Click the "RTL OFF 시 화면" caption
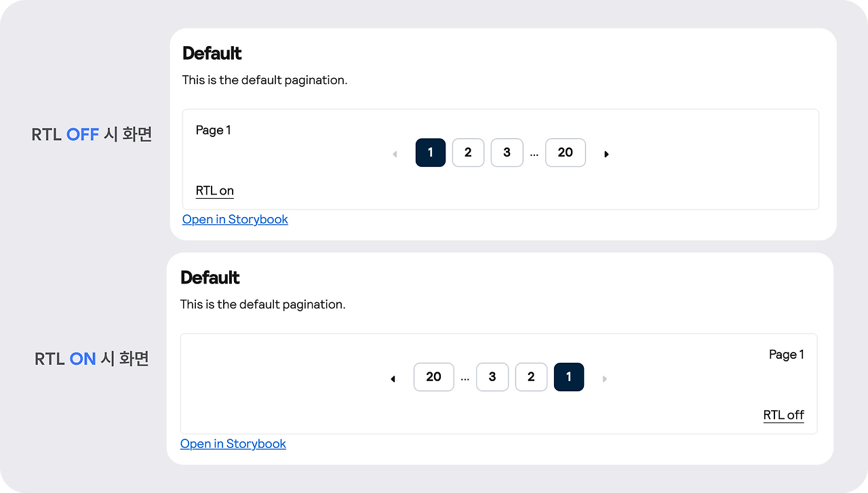Image resolution: width=868 pixels, height=493 pixels. point(92,134)
